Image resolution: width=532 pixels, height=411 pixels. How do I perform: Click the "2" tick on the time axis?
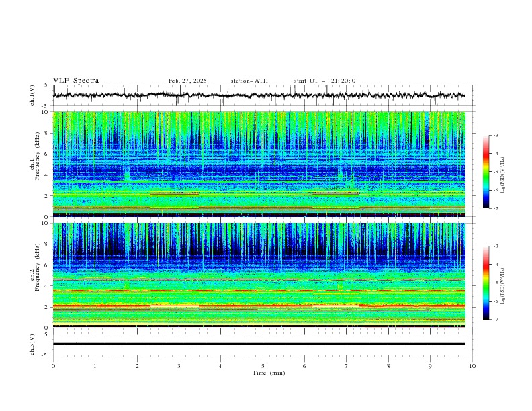click(x=137, y=366)
